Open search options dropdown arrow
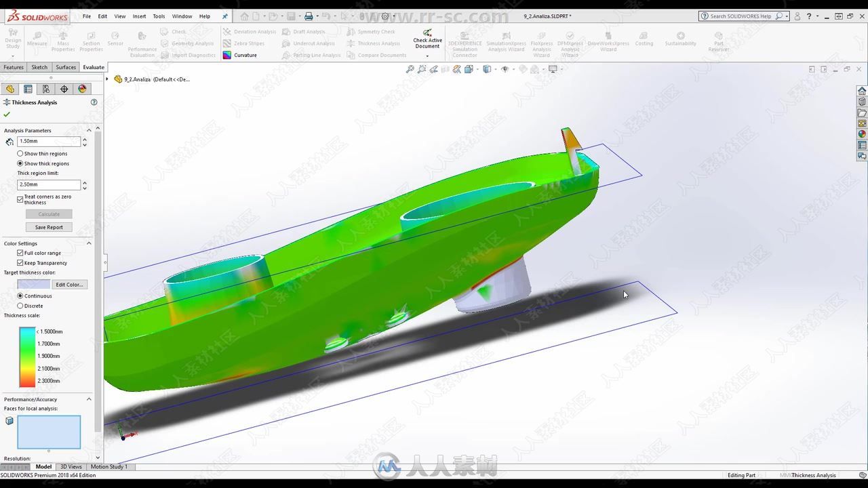 tap(787, 16)
